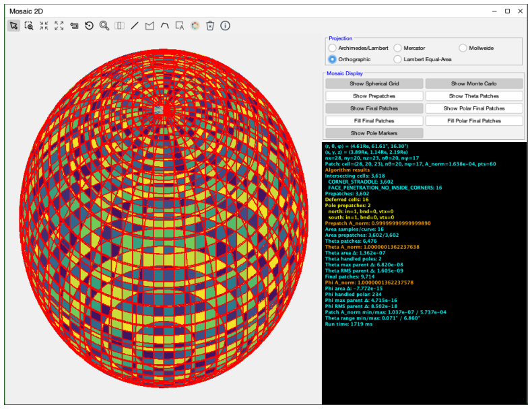This screenshot has width=532, height=409.
Task: Toggle Show Prepatches button
Action: click(x=374, y=96)
